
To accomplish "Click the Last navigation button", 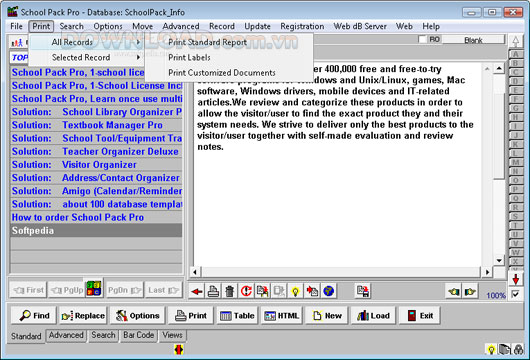I will tap(163, 290).
